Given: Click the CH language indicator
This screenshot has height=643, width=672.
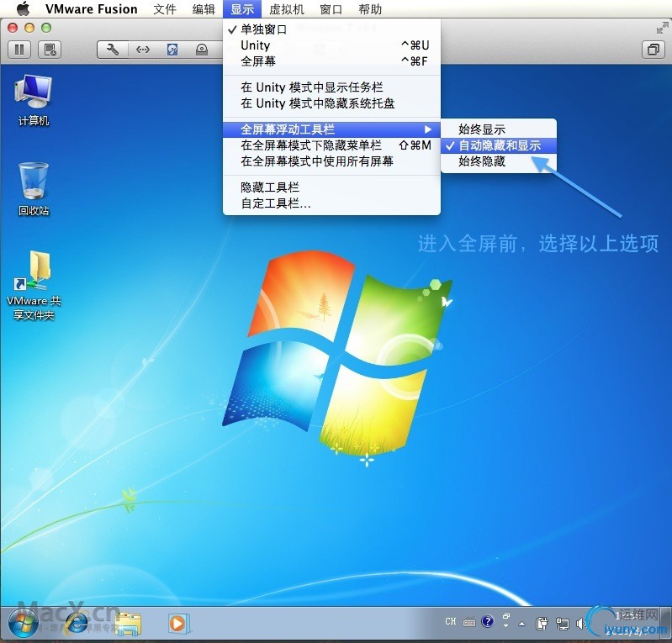Looking at the screenshot, I should click(x=451, y=621).
